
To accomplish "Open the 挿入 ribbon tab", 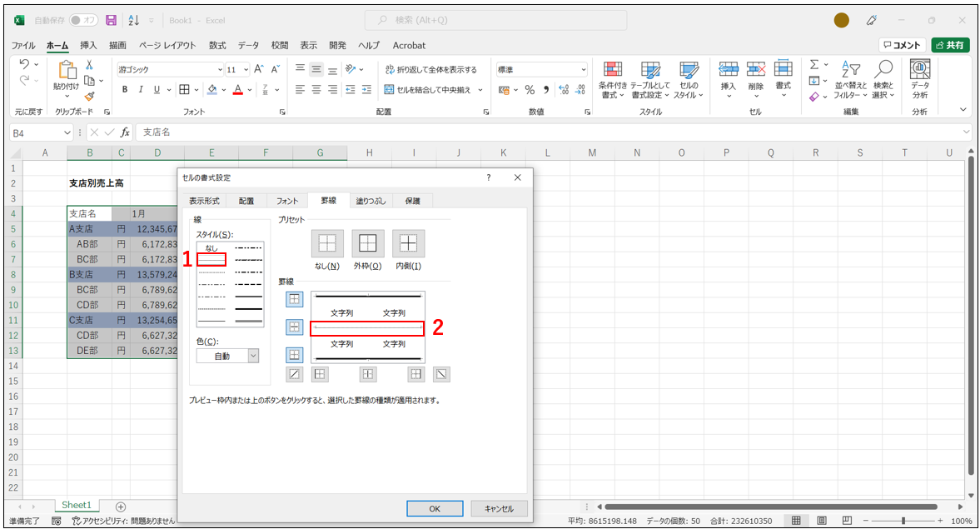I will coord(88,45).
